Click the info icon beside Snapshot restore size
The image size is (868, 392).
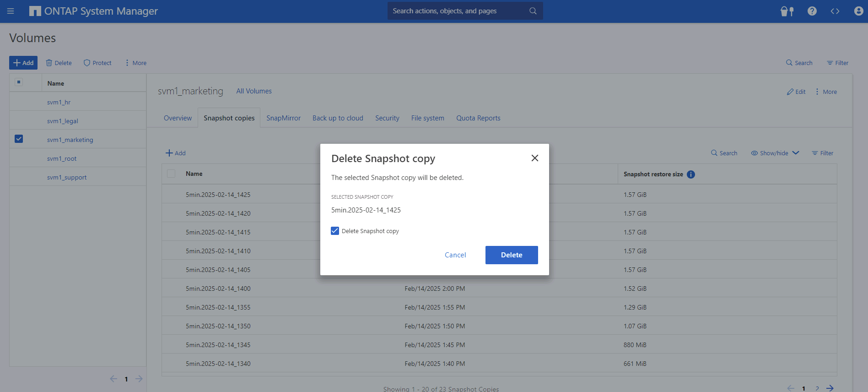click(x=691, y=174)
